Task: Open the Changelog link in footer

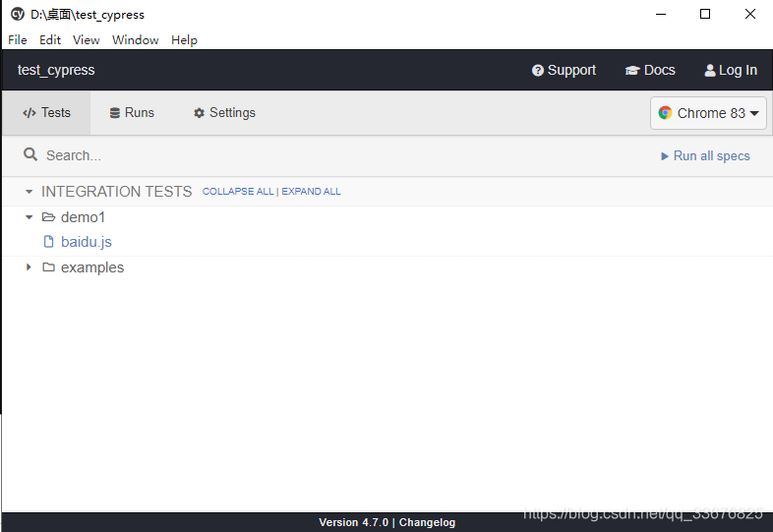Action: coord(427,522)
